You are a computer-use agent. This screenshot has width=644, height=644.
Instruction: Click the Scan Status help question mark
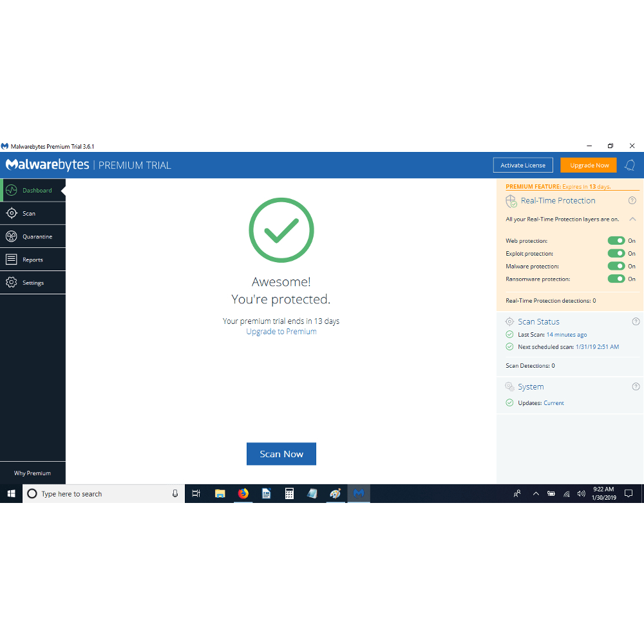coord(636,321)
